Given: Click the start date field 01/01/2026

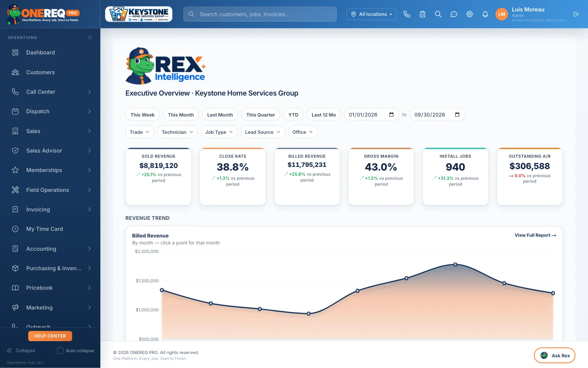Looking at the screenshot, I should [x=371, y=115].
